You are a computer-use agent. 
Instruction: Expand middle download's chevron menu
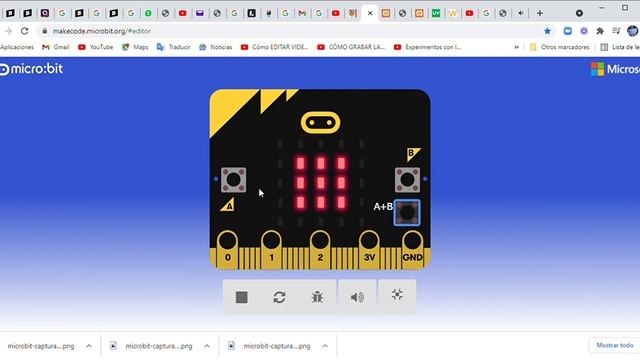coord(207,346)
